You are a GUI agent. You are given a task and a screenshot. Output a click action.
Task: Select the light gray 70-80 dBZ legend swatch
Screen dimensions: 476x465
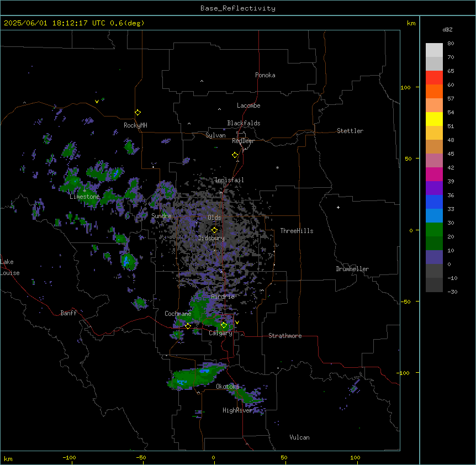coord(434,50)
